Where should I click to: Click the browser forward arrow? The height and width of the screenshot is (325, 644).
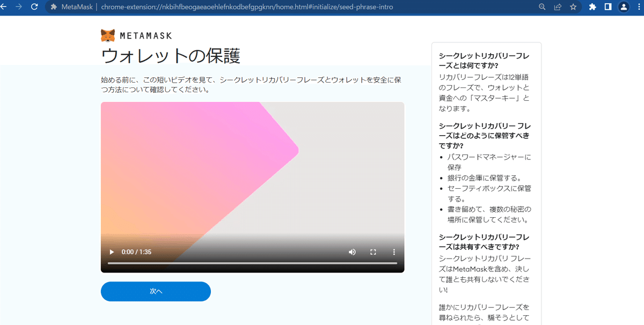click(19, 7)
